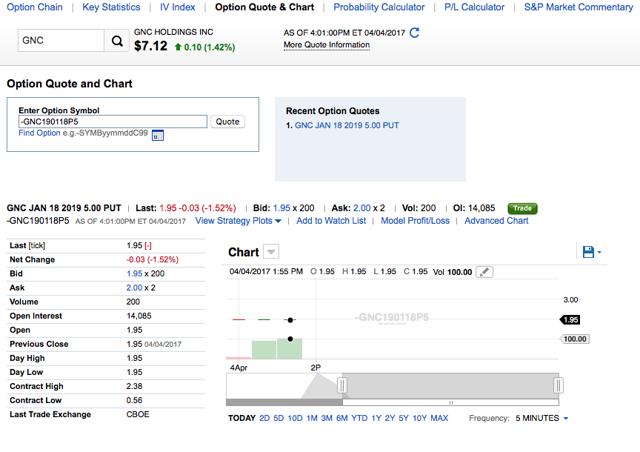This screenshot has width=640, height=452.
Task: Refresh the quote with the circular arrow icon
Action: [x=414, y=33]
